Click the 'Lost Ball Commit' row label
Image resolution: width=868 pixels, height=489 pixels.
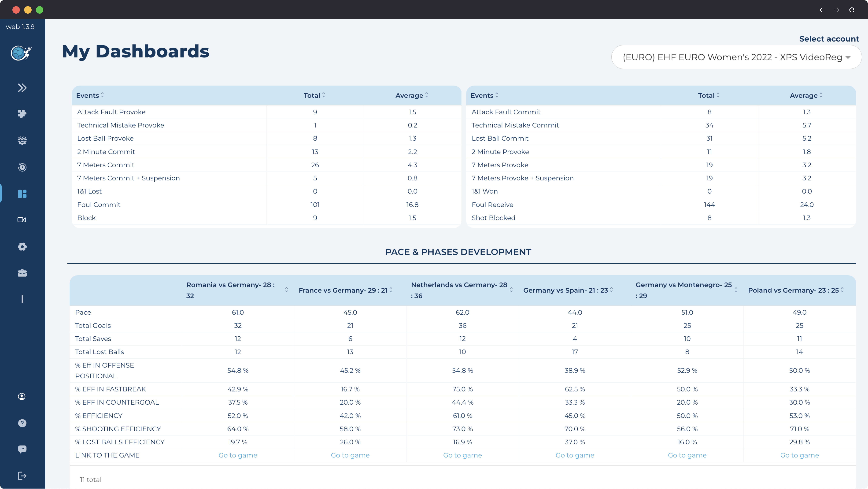pyautogui.click(x=500, y=138)
